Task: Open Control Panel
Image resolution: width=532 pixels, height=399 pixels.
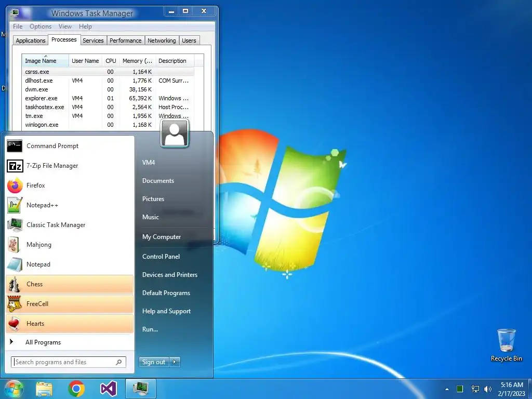Action: click(x=161, y=257)
